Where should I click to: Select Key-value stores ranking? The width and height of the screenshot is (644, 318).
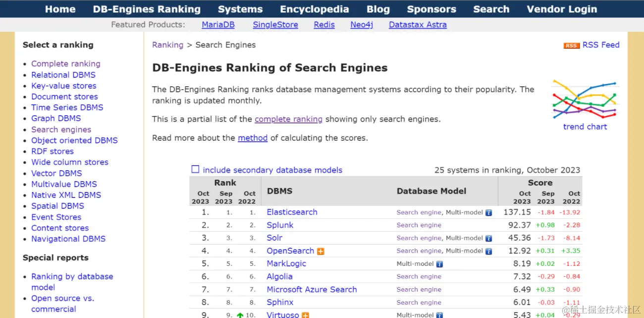tap(64, 85)
